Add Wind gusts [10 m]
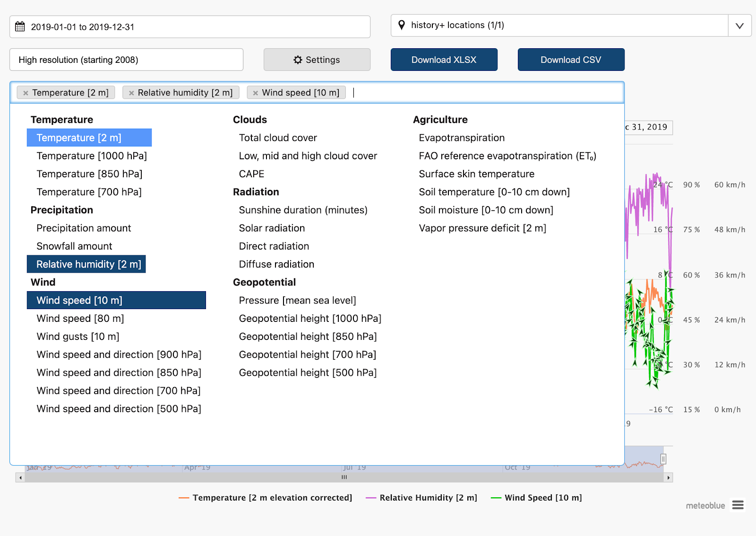Viewport: 756px width, 536px height. (78, 337)
